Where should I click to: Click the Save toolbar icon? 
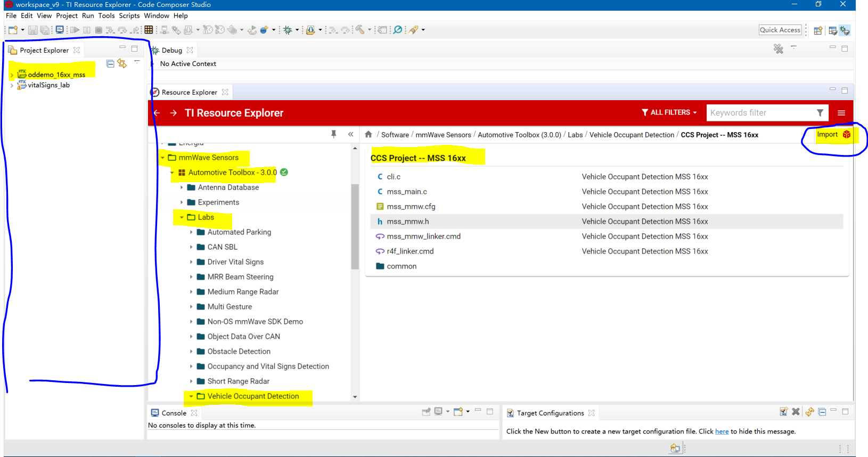(33, 30)
